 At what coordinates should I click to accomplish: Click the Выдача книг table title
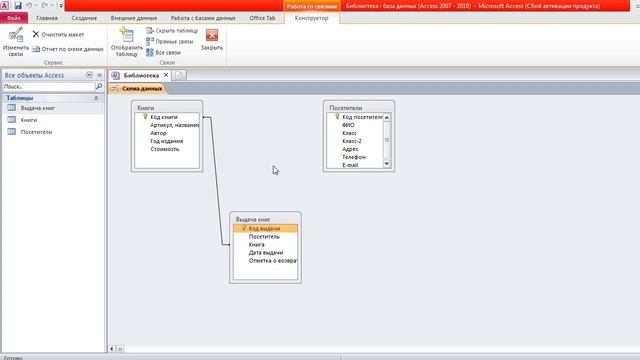pos(253,220)
